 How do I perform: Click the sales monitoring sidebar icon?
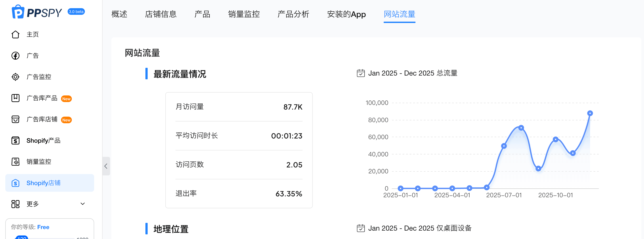(x=15, y=162)
